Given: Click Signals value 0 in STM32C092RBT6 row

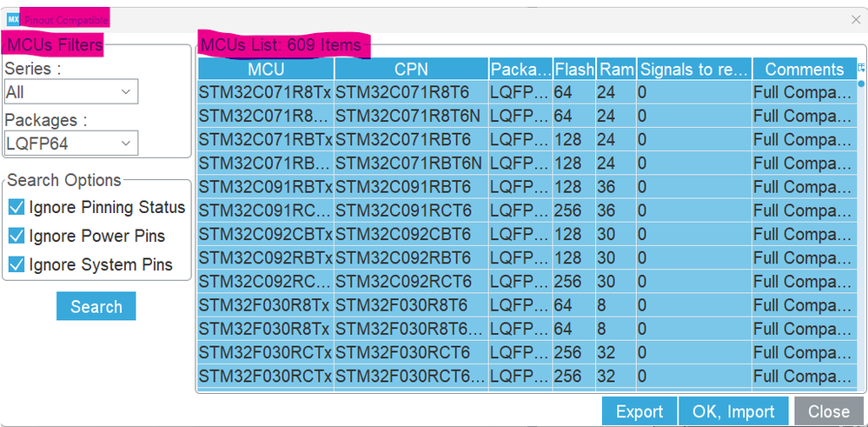Looking at the screenshot, I should (695, 257).
